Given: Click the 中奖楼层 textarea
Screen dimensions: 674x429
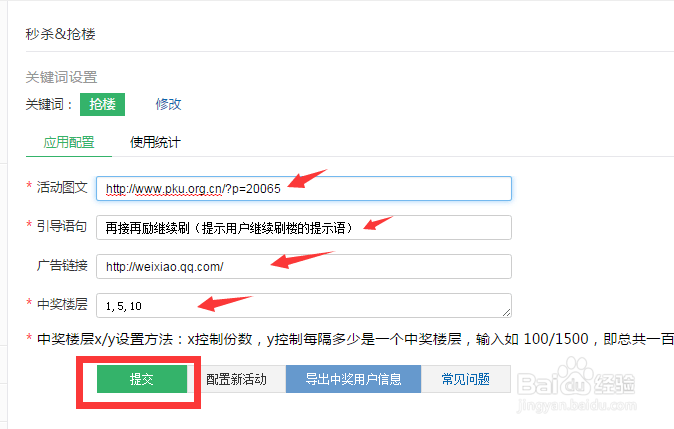Looking at the screenshot, I should click(x=304, y=306).
